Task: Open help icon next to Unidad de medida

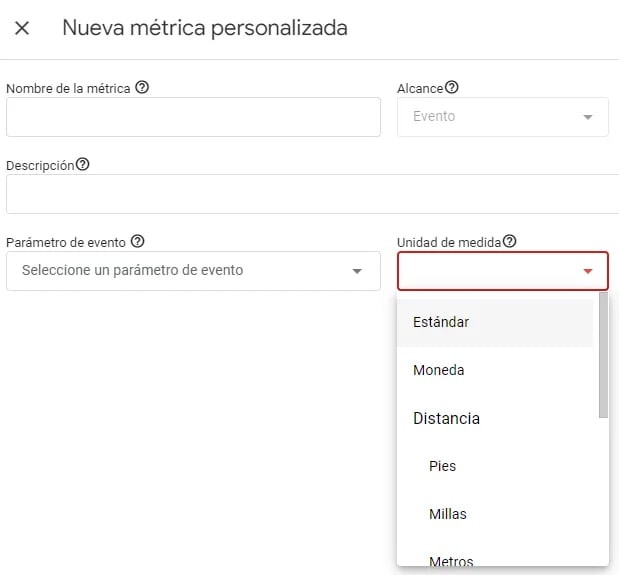Action: [509, 241]
